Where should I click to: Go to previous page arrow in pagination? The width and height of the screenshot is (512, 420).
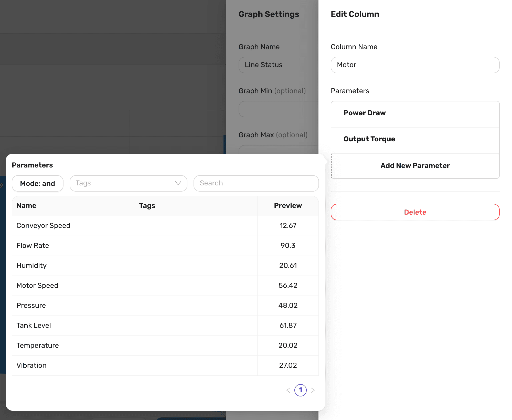(288, 390)
